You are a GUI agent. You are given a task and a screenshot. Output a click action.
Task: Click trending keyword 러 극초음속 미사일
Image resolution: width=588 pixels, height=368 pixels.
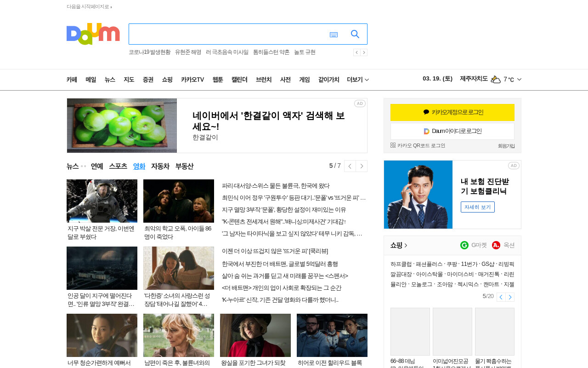click(227, 52)
